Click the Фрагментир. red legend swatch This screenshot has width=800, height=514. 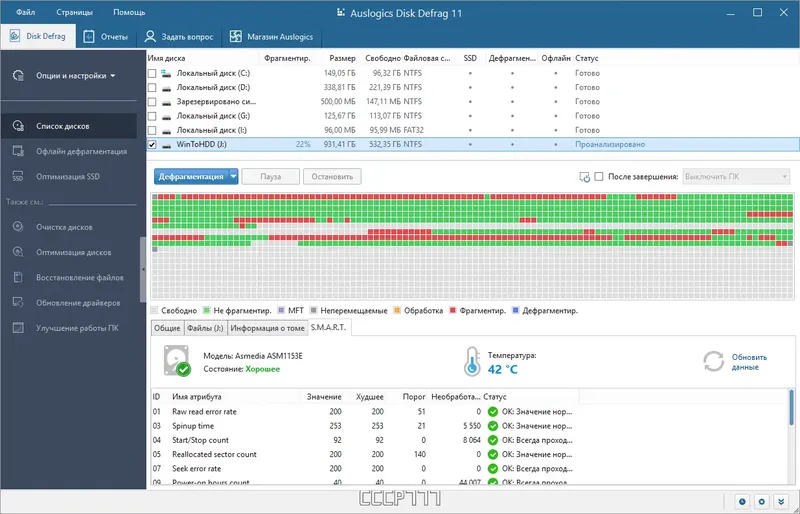coord(453,310)
